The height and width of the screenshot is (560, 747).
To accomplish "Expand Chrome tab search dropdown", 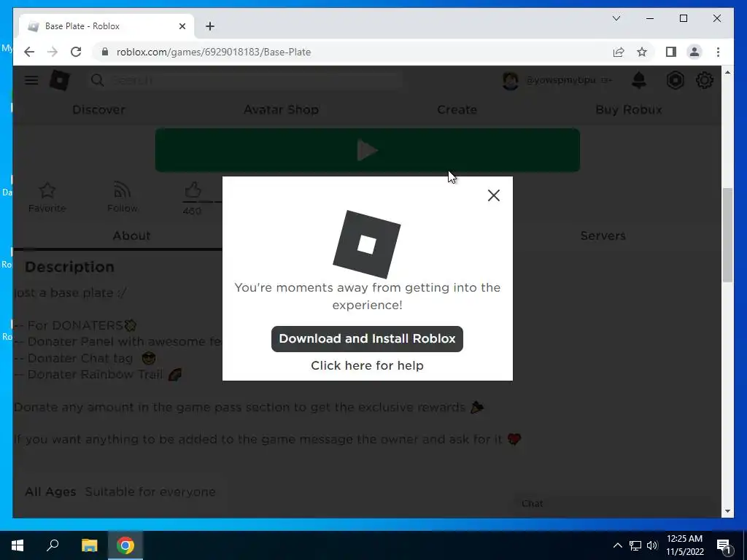I will pyautogui.click(x=616, y=18).
